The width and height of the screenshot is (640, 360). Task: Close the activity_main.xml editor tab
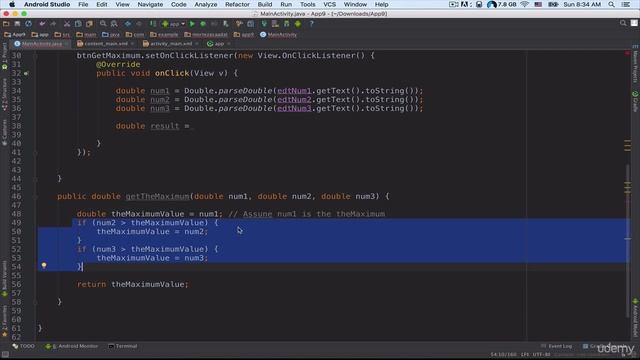pos(197,44)
